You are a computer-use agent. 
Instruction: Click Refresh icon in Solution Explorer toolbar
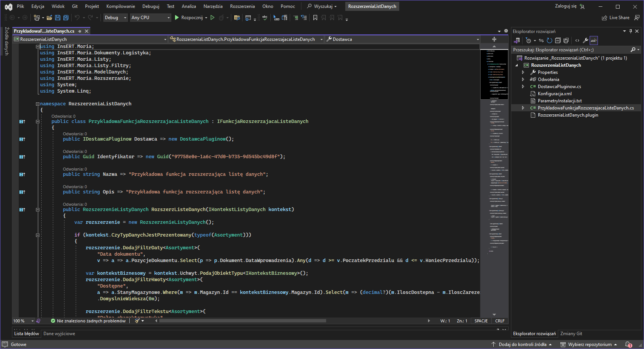[x=549, y=40]
